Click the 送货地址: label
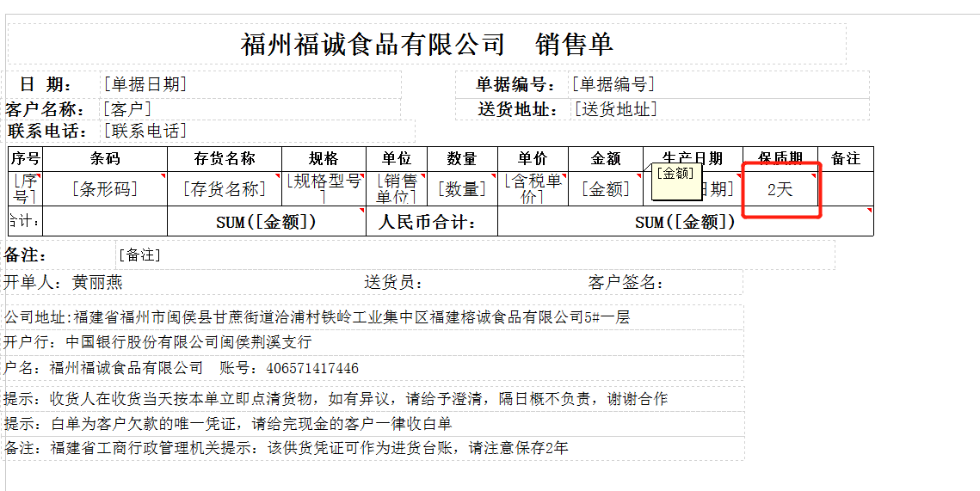 [518, 109]
